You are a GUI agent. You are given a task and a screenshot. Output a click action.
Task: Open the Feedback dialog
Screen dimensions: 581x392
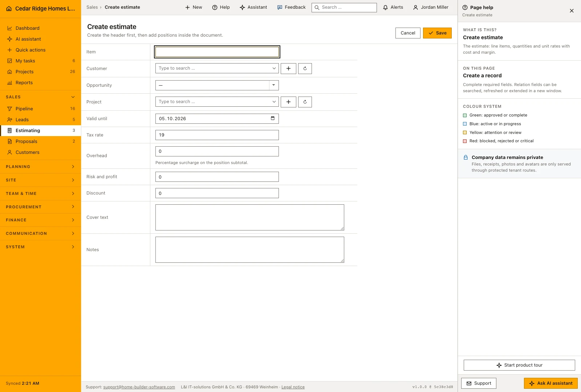click(x=291, y=7)
